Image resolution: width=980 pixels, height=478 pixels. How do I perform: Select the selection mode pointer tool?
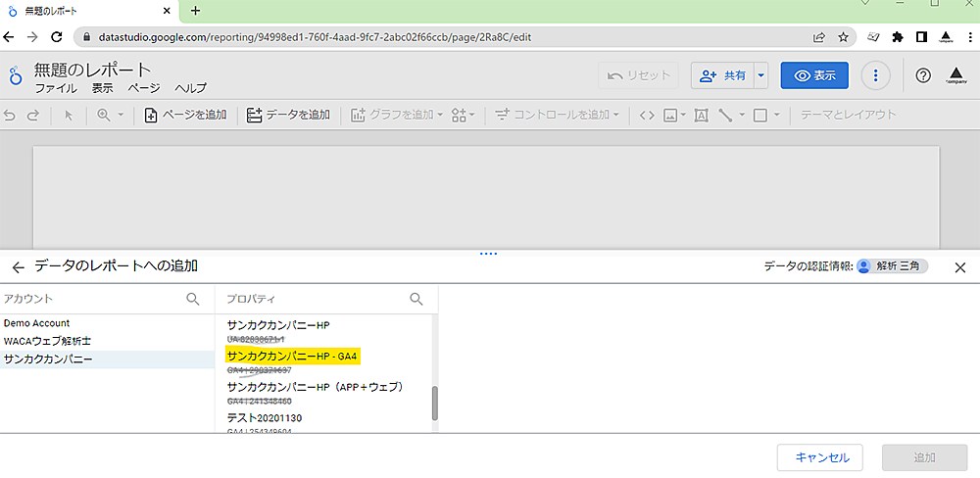coord(69,115)
